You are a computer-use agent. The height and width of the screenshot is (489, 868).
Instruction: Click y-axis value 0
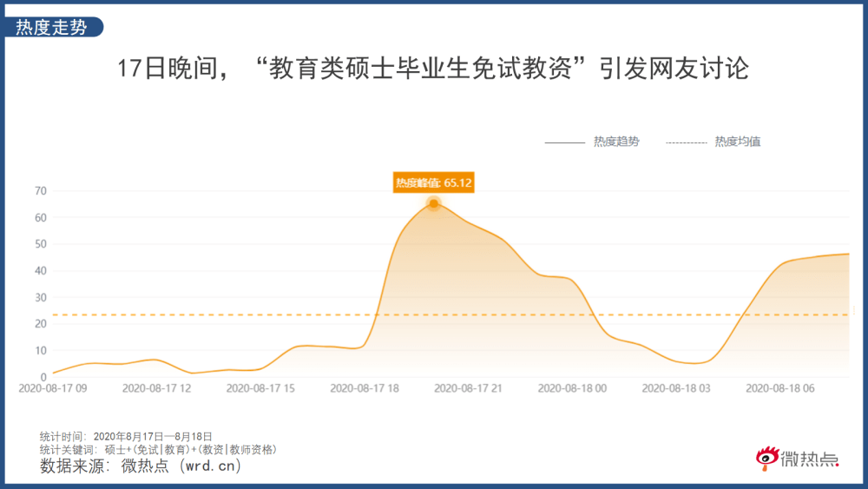[43, 377]
